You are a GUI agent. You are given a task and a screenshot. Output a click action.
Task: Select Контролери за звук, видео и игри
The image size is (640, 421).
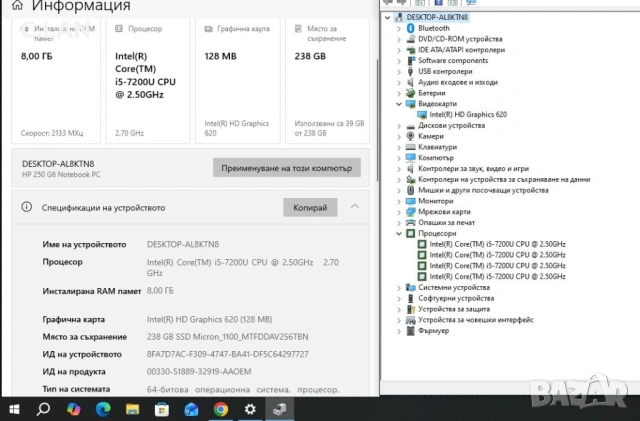473,169
